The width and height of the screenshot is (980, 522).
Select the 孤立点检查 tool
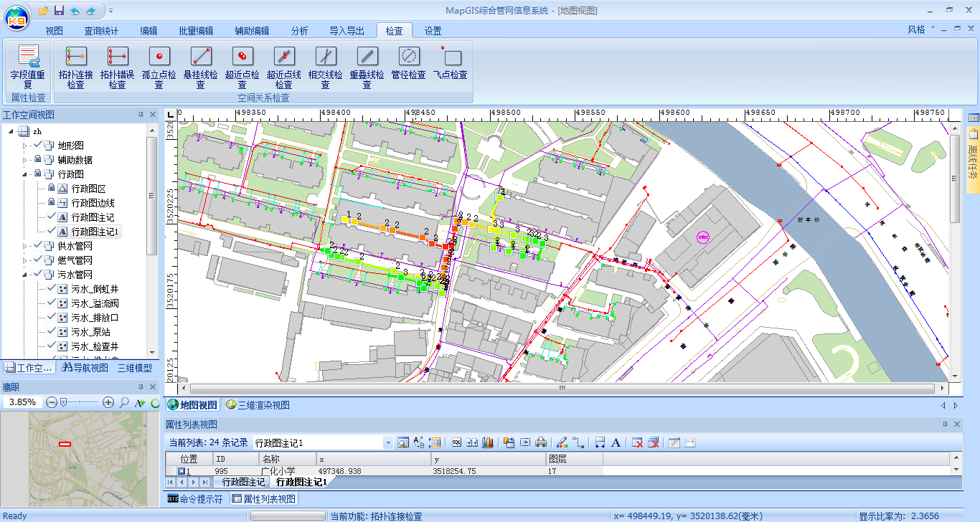[159, 67]
